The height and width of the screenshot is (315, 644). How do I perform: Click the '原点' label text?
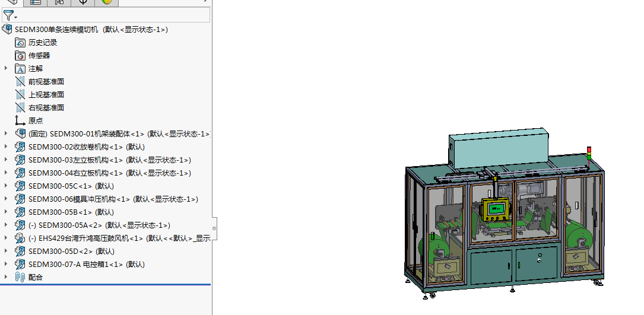coord(36,121)
